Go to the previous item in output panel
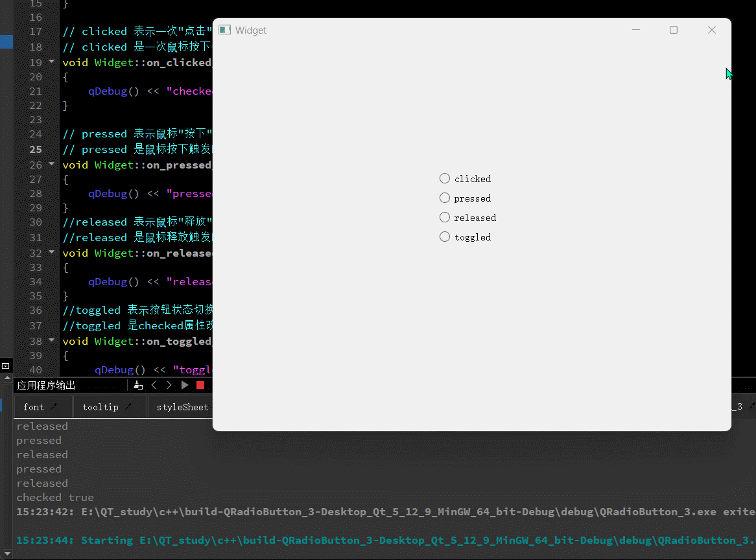 154,385
